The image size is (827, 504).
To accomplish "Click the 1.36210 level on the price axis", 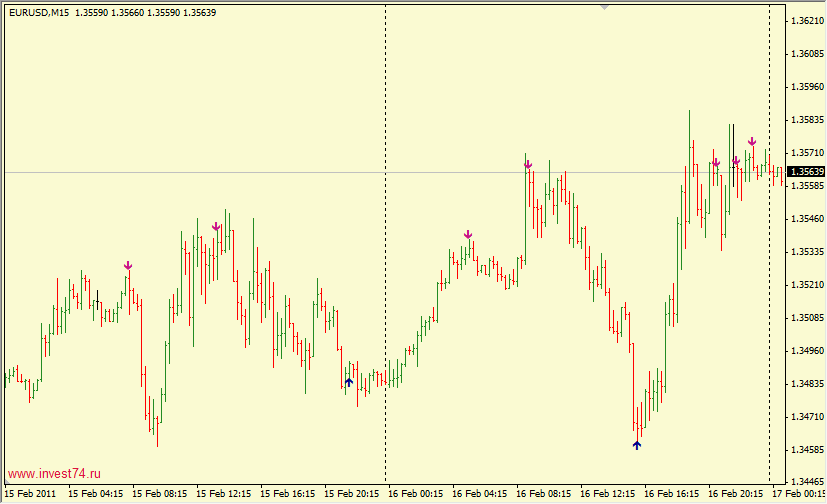I will point(806,20).
